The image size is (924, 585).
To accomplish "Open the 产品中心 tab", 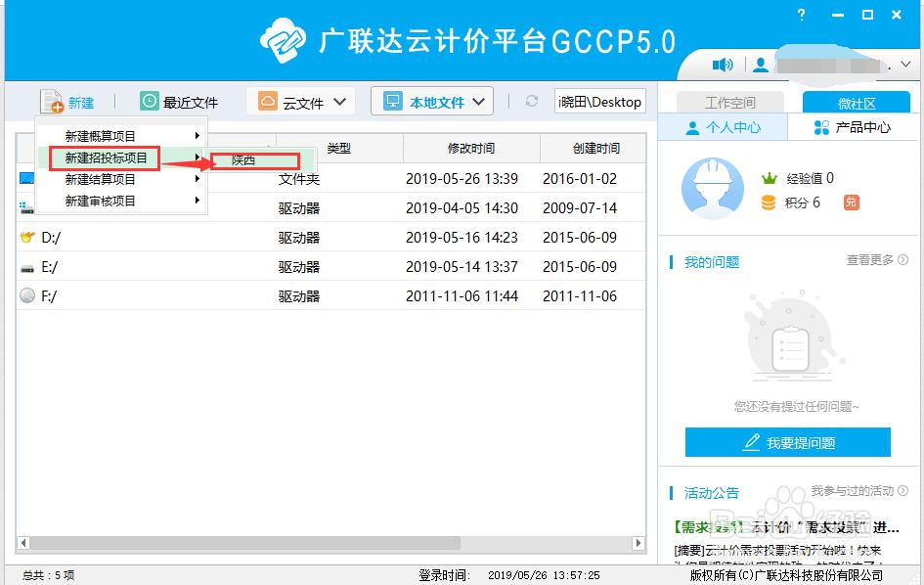I will [x=852, y=127].
